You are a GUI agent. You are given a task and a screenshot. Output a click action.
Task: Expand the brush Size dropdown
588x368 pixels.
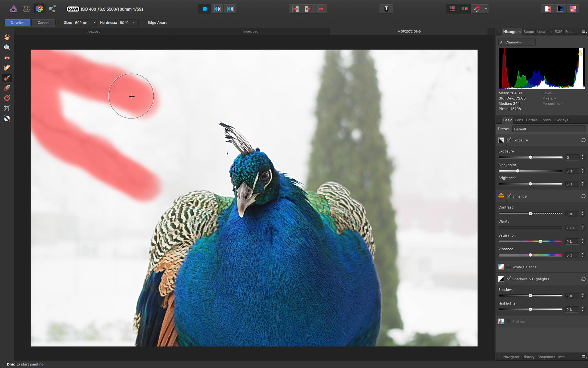tap(94, 22)
